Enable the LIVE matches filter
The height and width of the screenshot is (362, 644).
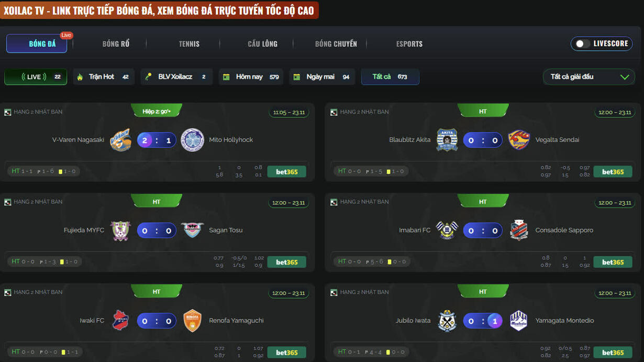click(36, 76)
